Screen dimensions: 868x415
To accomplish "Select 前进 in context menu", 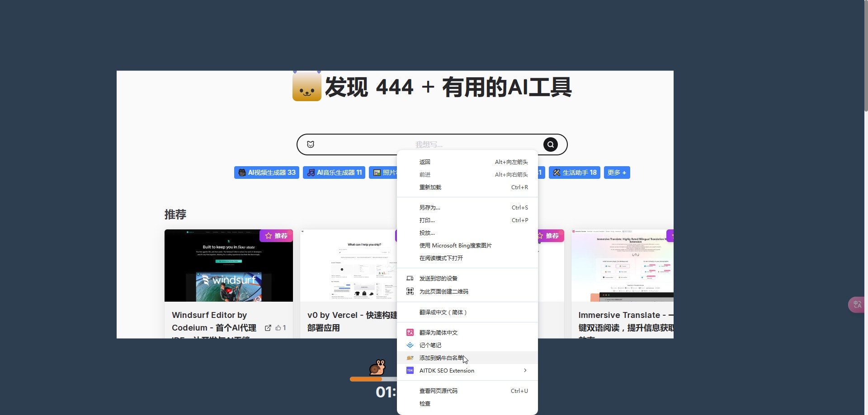I will click(467, 174).
